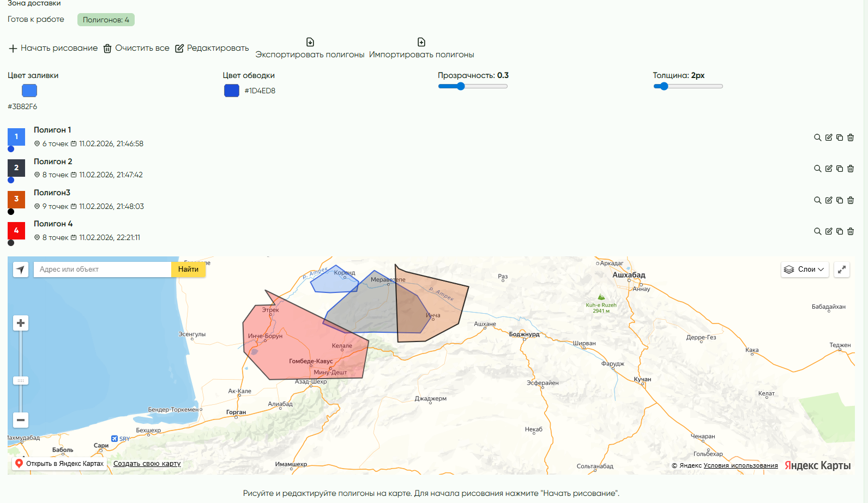
Task: Click the map geolocation arrow icon
Action: tap(21, 270)
